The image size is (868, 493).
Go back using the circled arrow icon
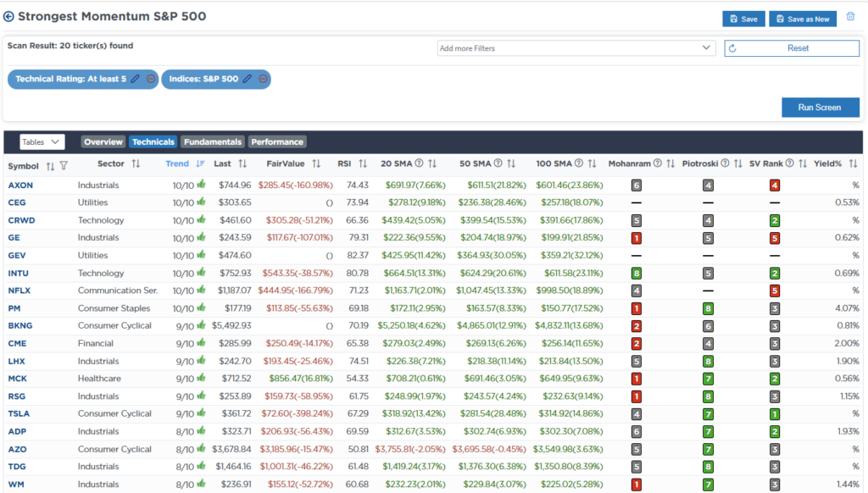pyautogui.click(x=8, y=17)
